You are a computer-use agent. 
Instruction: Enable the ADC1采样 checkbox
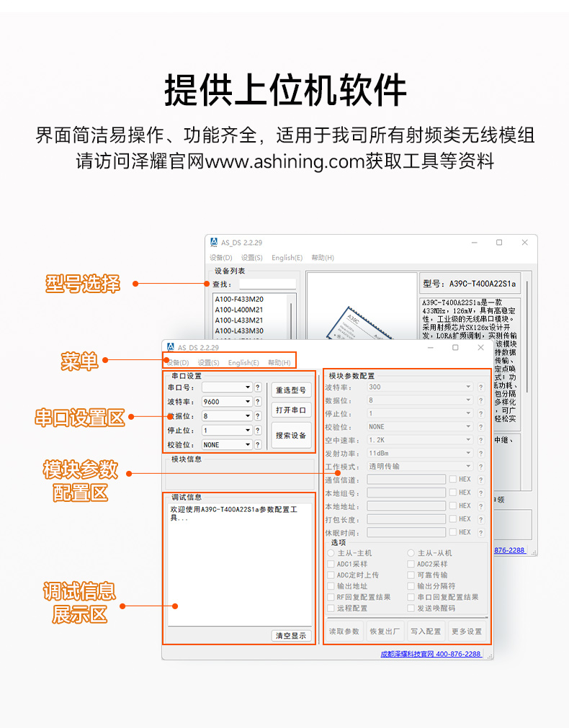point(331,564)
